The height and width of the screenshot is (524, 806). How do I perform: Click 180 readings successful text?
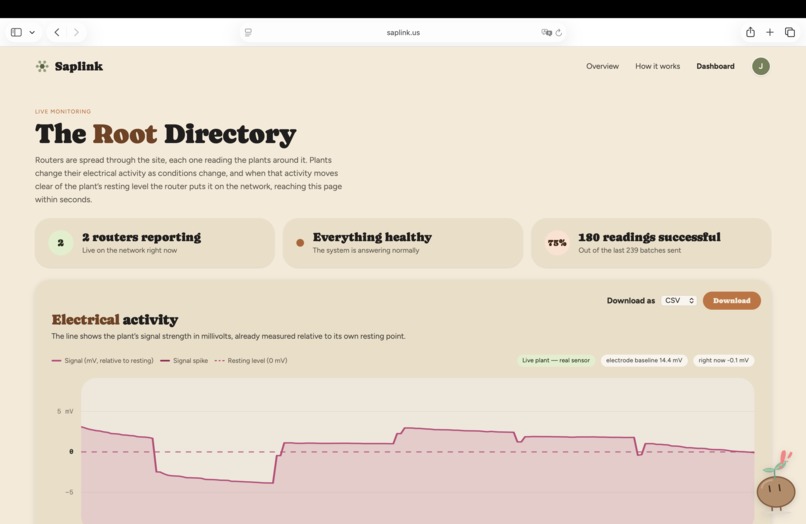649,237
